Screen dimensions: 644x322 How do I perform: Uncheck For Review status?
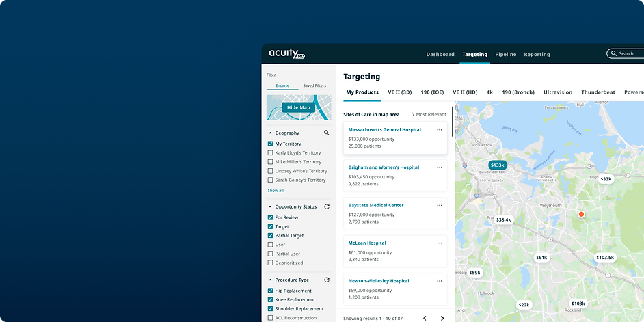tap(270, 217)
